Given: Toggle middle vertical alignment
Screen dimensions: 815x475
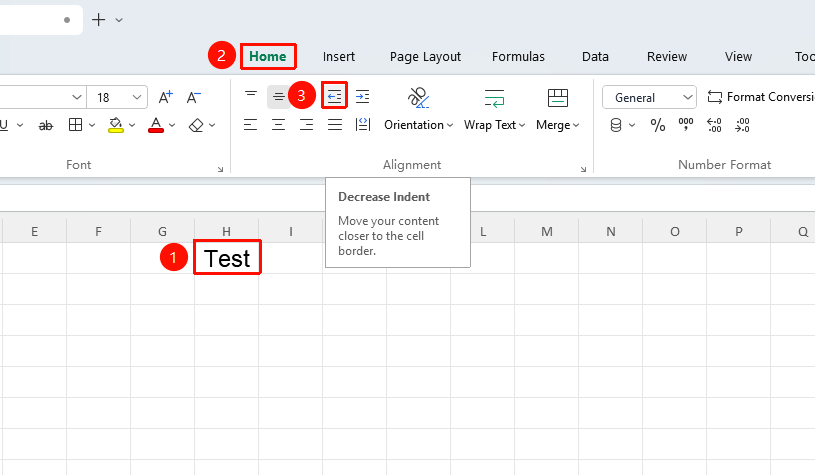Looking at the screenshot, I should point(279,97).
